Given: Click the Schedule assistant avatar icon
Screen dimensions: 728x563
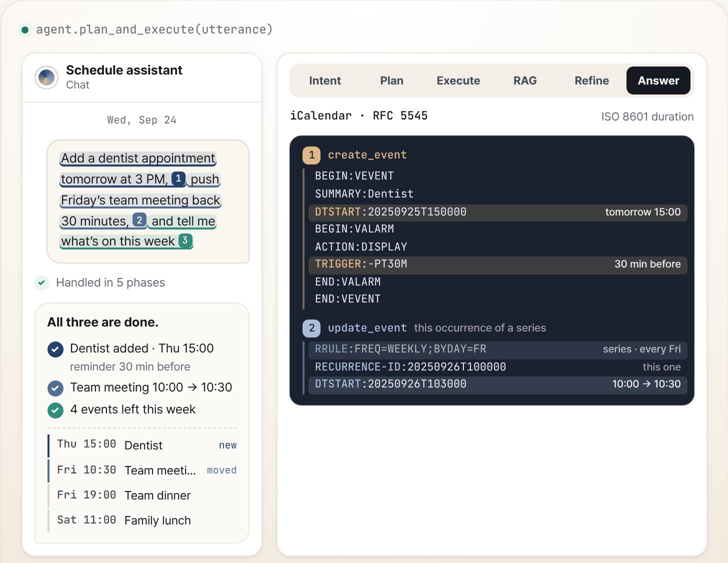Looking at the screenshot, I should tap(46, 77).
